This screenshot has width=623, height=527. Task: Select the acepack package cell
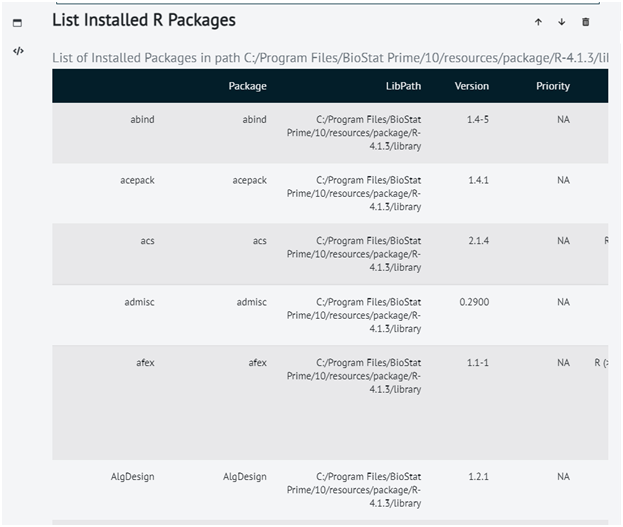pyautogui.click(x=250, y=180)
